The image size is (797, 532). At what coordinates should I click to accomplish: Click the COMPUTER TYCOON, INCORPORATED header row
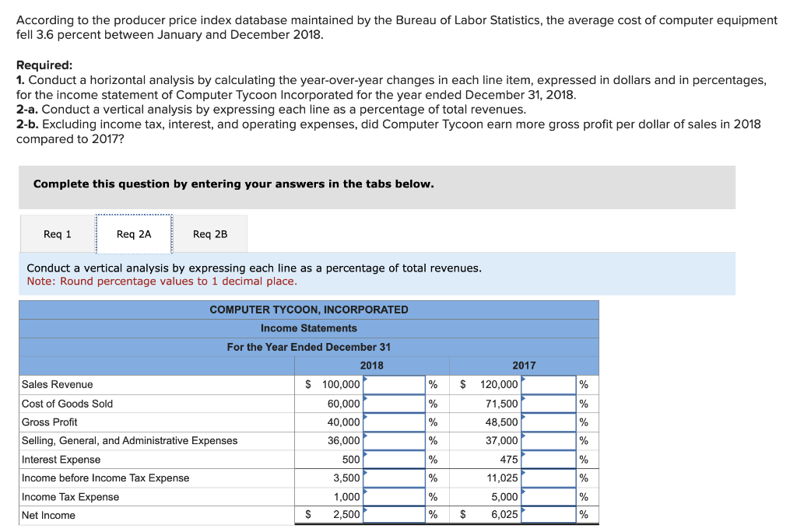pyautogui.click(x=308, y=309)
